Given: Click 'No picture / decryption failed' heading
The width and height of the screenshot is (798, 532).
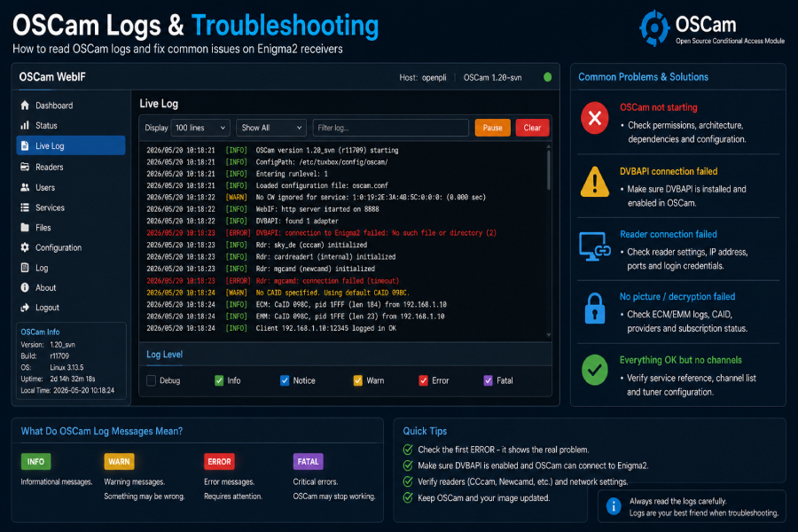Looking at the screenshot, I should (677, 296).
